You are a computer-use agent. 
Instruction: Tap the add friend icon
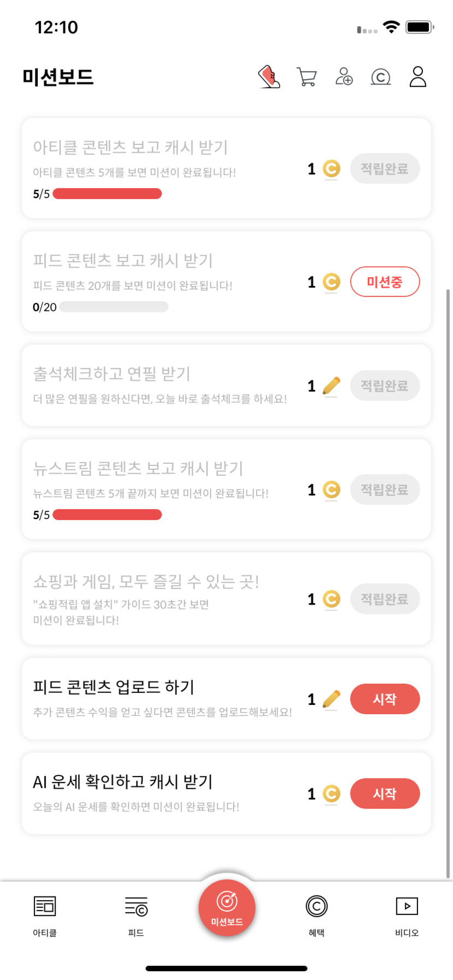tap(344, 77)
